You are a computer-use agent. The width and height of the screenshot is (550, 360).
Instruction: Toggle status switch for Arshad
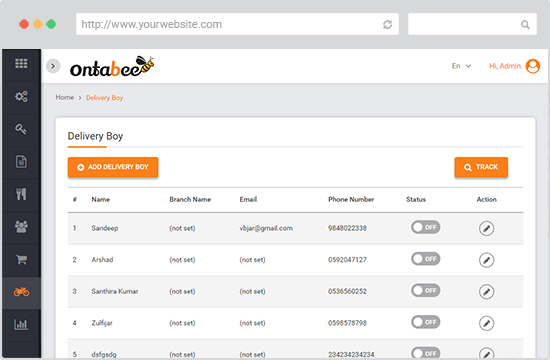425,259
